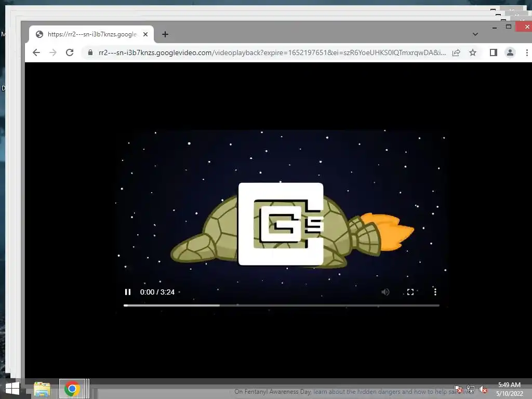
Task: Open Action Center flag tray icon
Action: (458, 389)
